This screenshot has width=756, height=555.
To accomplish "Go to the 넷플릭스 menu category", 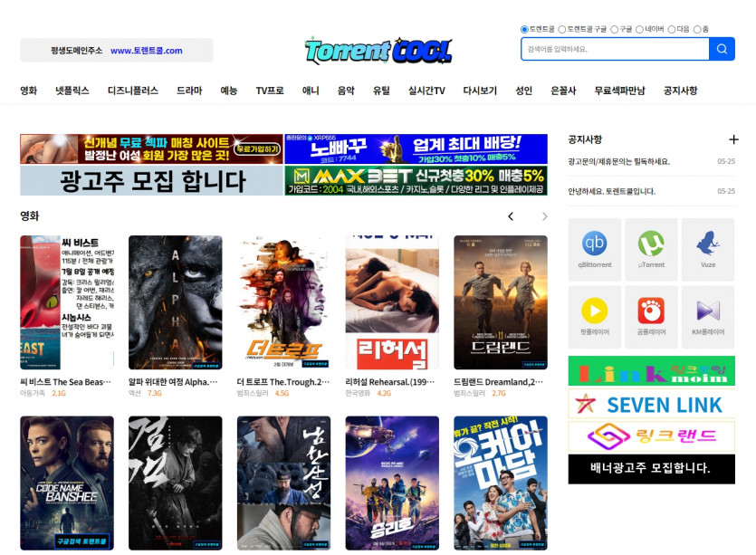I will (72, 91).
